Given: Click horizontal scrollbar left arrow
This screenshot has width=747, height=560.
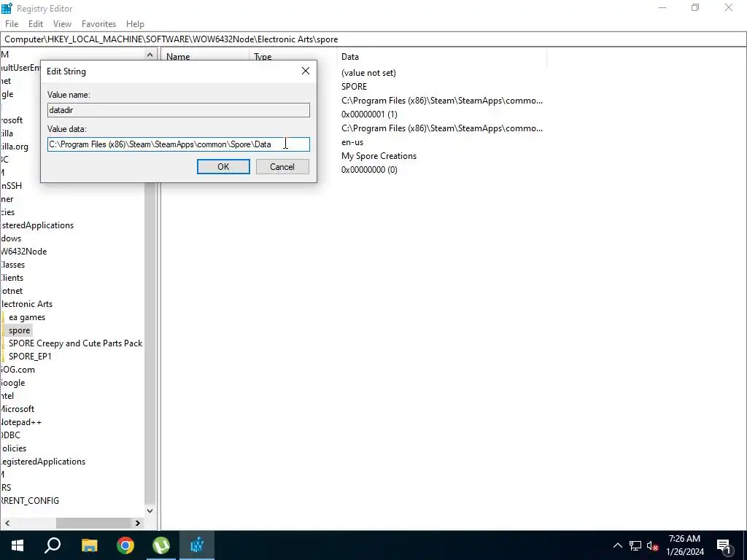Looking at the screenshot, I should pyautogui.click(x=7, y=523).
